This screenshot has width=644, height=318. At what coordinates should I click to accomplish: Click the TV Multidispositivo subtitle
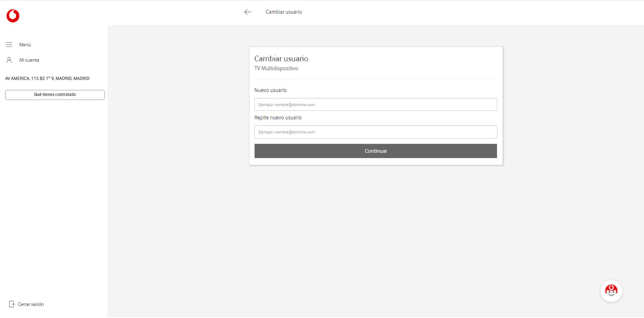coord(276,69)
